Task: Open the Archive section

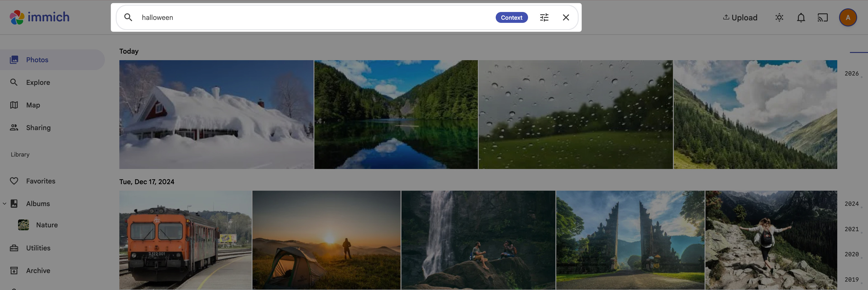Action: coord(38,270)
